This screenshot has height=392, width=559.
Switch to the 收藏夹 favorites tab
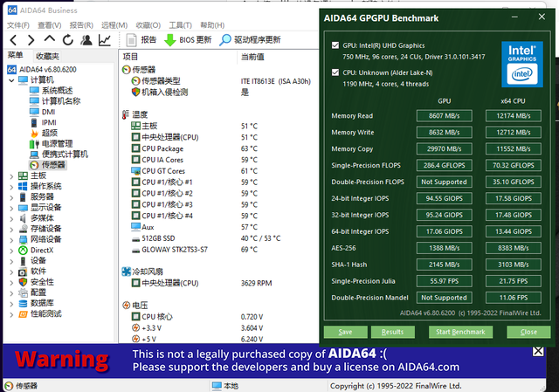pyautogui.click(x=47, y=56)
